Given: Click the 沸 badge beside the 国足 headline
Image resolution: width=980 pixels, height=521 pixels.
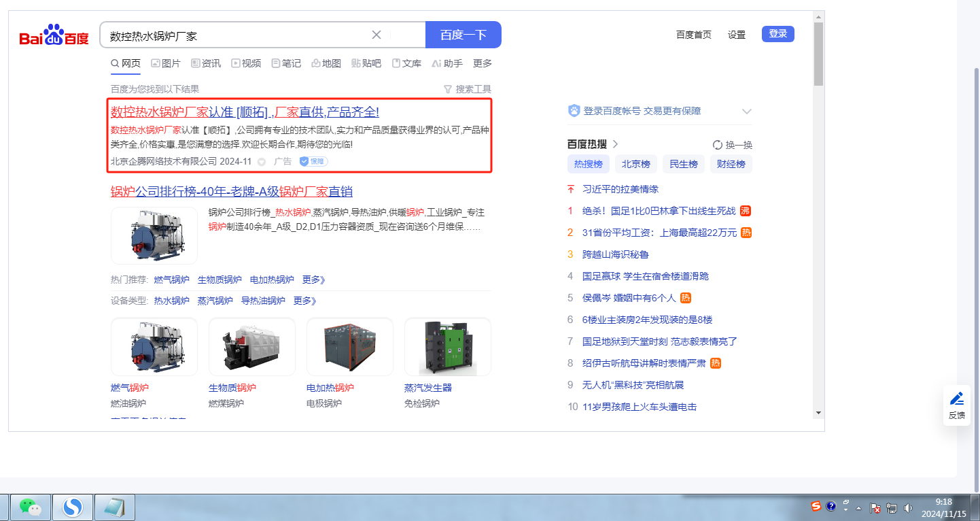Looking at the screenshot, I should (x=746, y=211).
